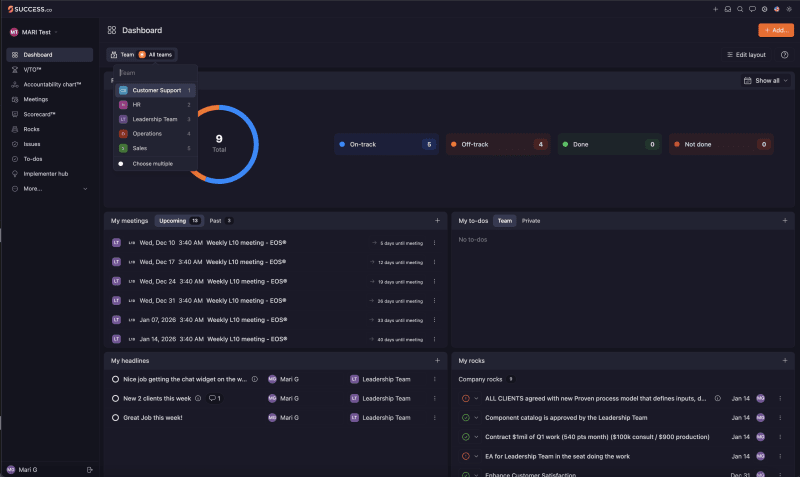Expand the Component catalog rock chevron
Screen dimensions: 800x477
476,417
